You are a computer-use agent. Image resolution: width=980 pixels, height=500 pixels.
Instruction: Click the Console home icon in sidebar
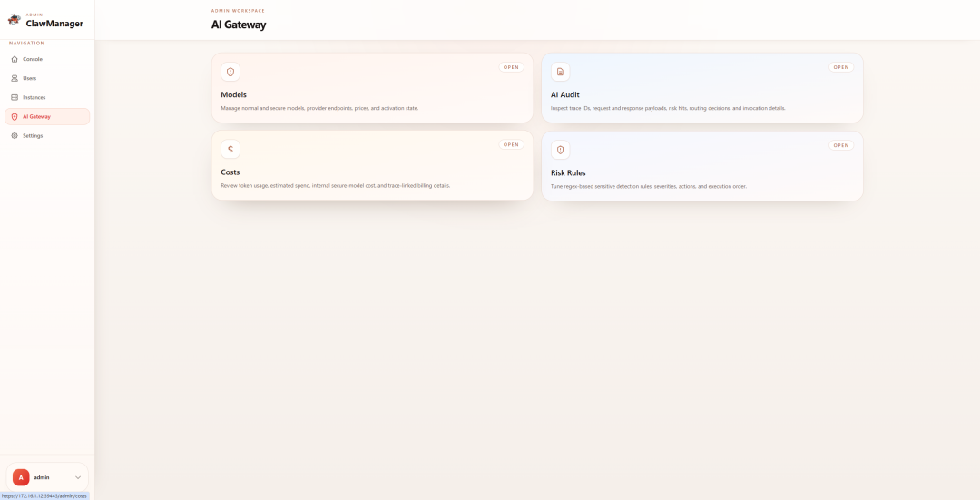pos(15,59)
